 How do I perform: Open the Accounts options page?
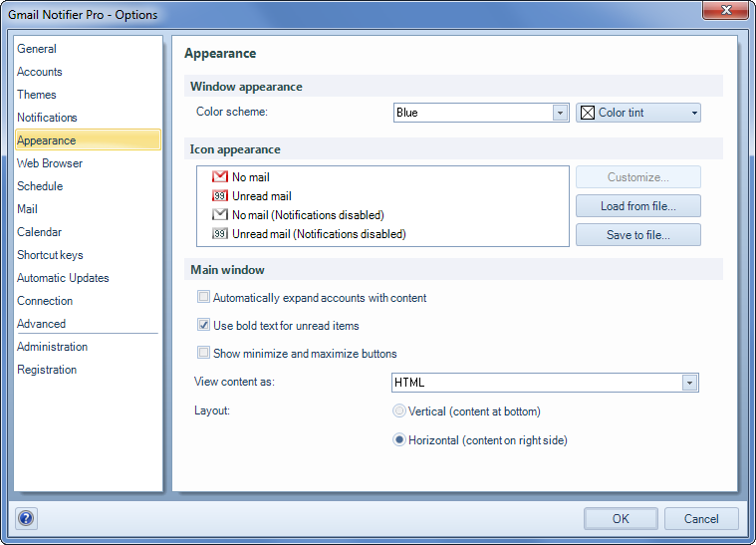tap(40, 72)
